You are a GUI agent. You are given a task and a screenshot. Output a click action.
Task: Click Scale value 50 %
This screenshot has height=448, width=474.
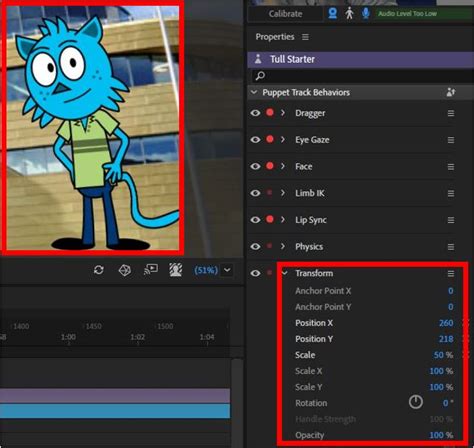coord(443,355)
